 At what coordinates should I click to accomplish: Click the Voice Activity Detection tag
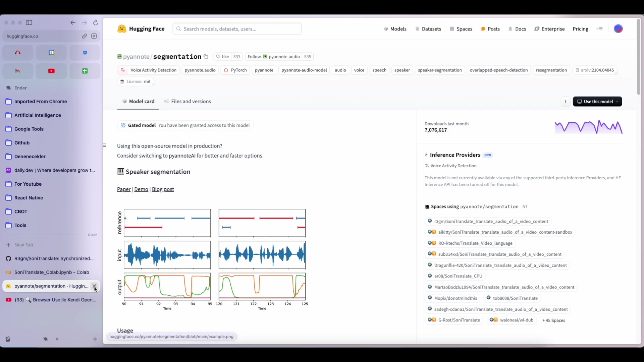click(x=149, y=70)
